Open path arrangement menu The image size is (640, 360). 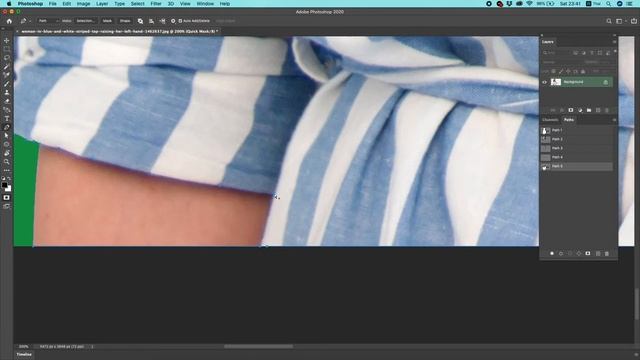pyautogui.click(x=162, y=21)
